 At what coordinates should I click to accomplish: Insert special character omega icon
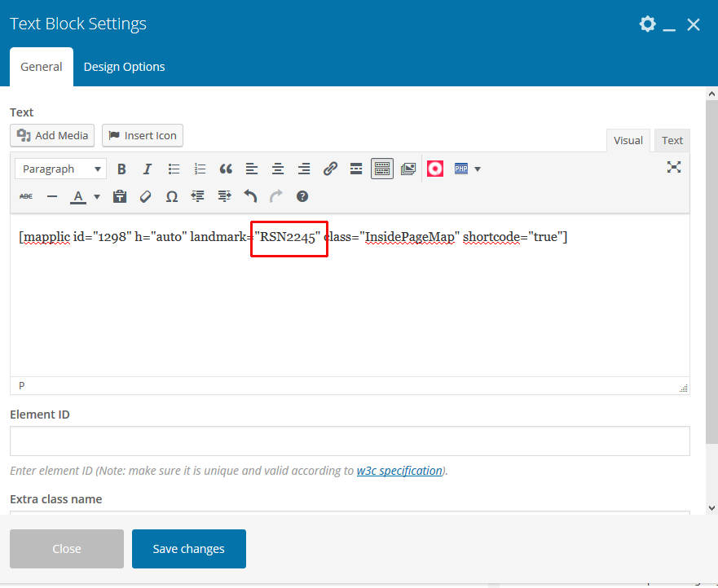[x=172, y=196]
